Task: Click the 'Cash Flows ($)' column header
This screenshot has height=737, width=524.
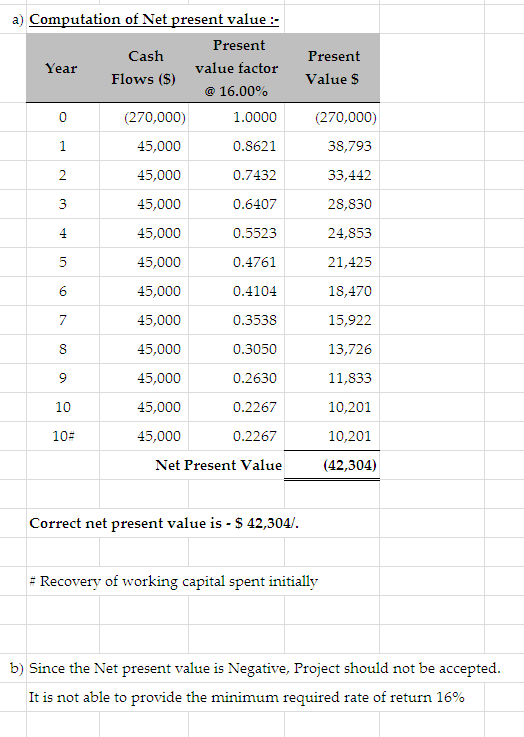Action: (x=144, y=68)
